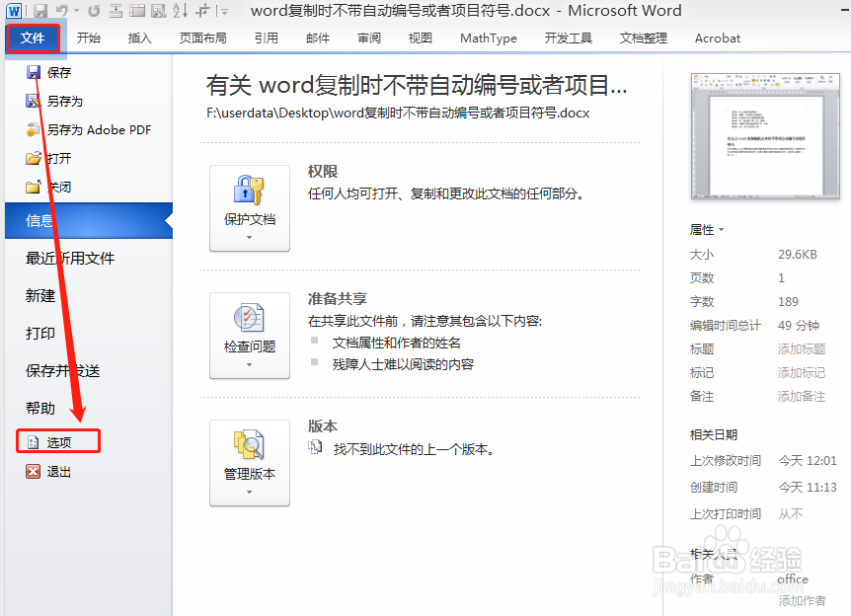Open the Customize Quick Access Toolbar dropdown
This screenshot has height=616, width=851.
point(225,10)
